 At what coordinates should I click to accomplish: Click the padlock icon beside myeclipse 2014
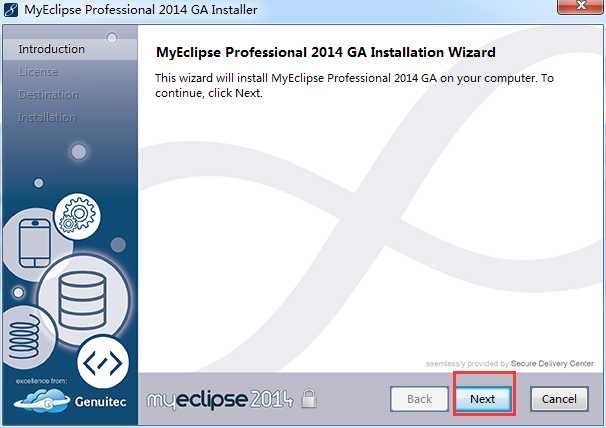pos(309,398)
